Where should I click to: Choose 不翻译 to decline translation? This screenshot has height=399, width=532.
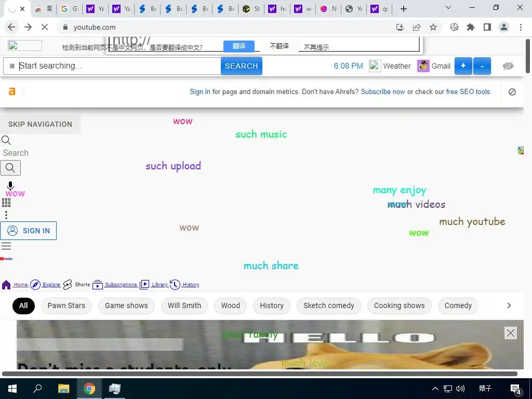[x=279, y=46]
